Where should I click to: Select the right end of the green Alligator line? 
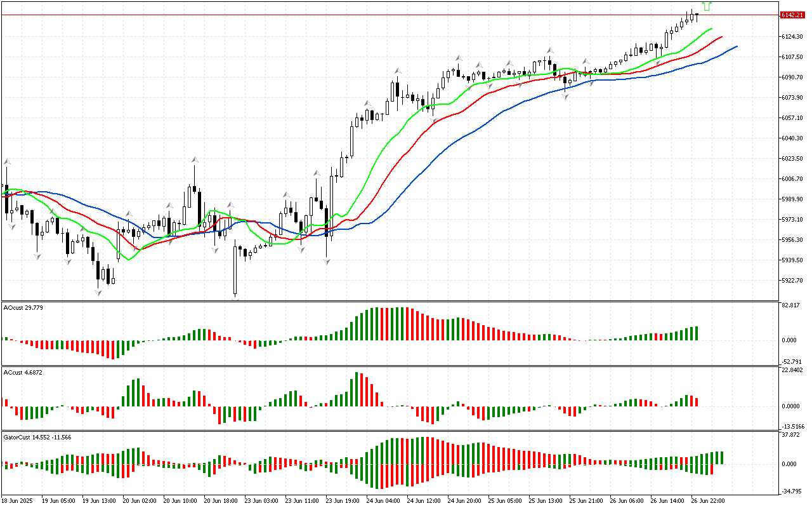pos(711,29)
